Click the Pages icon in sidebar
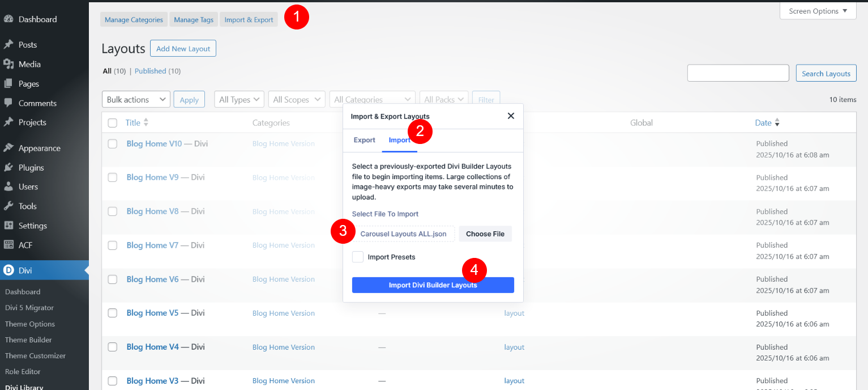 [x=8, y=83]
